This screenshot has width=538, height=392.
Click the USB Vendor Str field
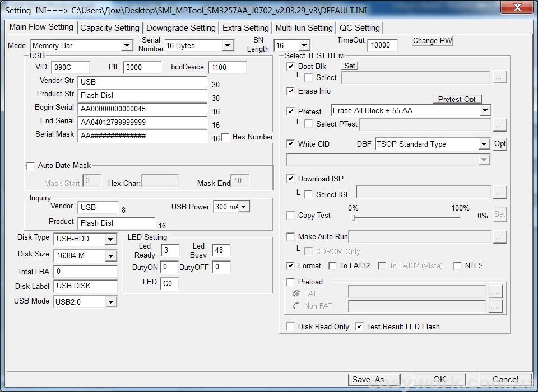(x=142, y=82)
